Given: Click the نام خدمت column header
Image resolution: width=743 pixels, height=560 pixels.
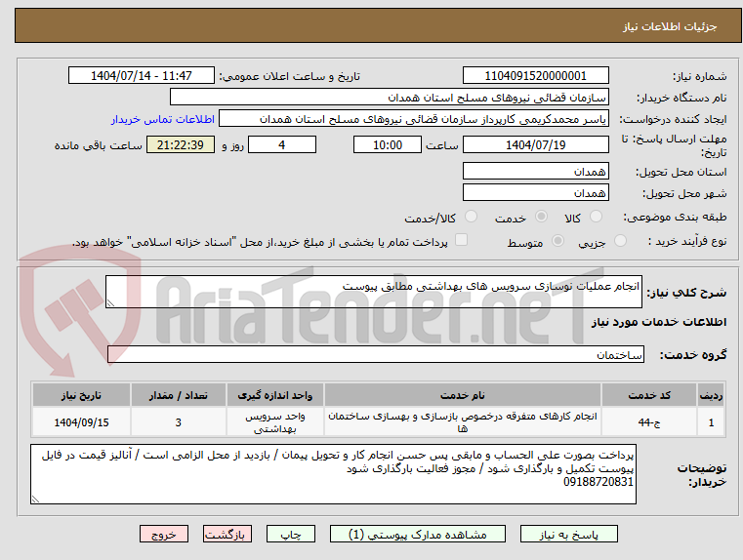Looking at the screenshot, I should tap(463, 395).
